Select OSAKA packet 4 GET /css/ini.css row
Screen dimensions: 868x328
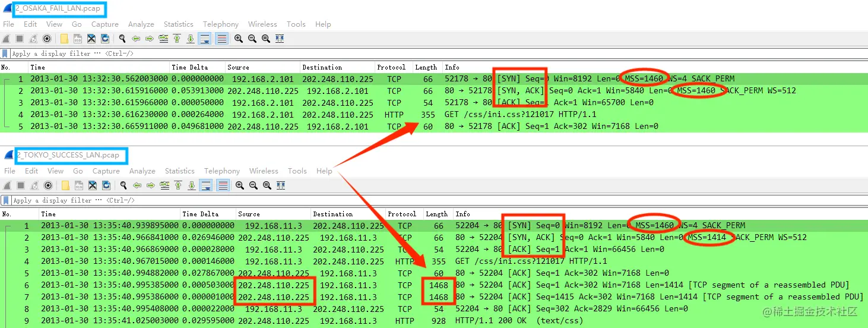pyautogui.click(x=434, y=114)
